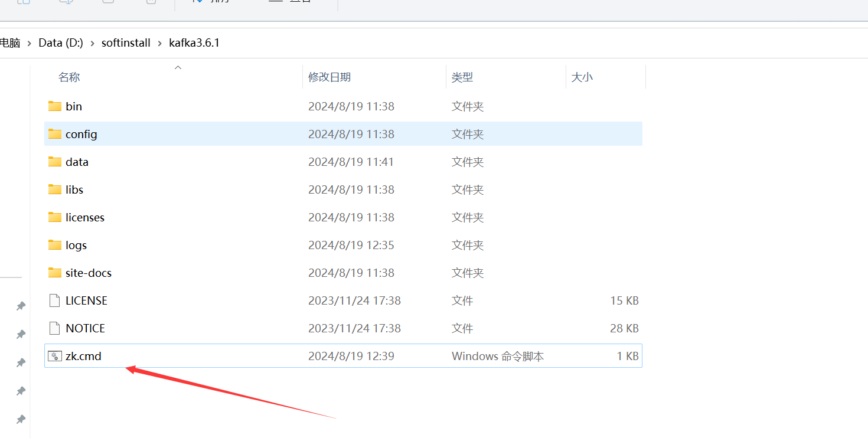
Task: Select the folder name config
Action: (81, 134)
